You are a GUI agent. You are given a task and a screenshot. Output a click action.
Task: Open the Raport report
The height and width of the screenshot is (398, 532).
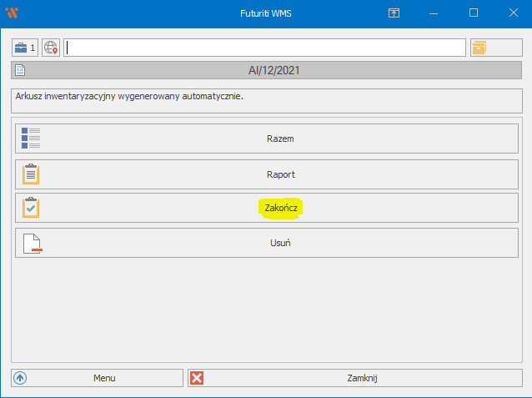pyautogui.click(x=280, y=174)
